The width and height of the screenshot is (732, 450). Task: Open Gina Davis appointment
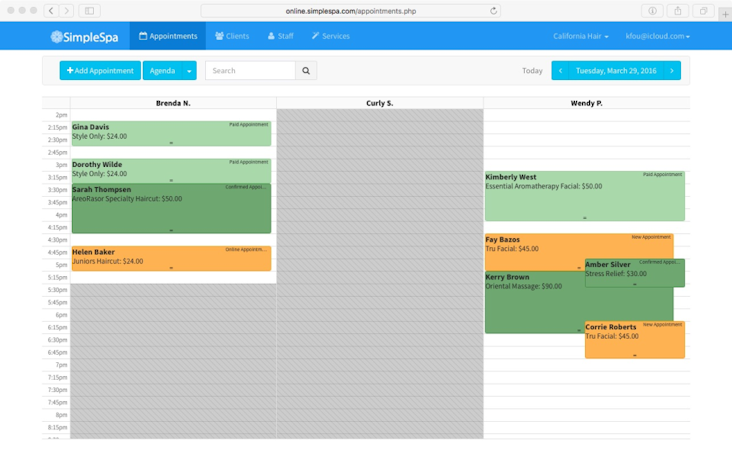171,134
